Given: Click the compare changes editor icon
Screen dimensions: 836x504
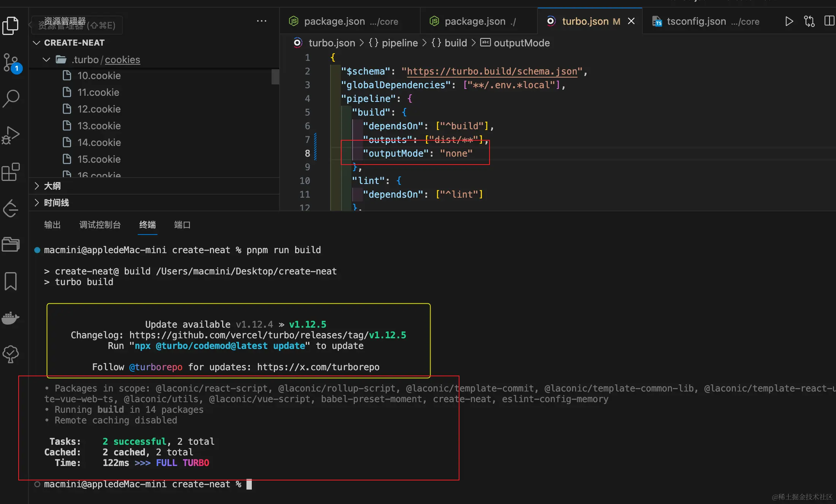Looking at the screenshot, I should click(x=809, y=21).
